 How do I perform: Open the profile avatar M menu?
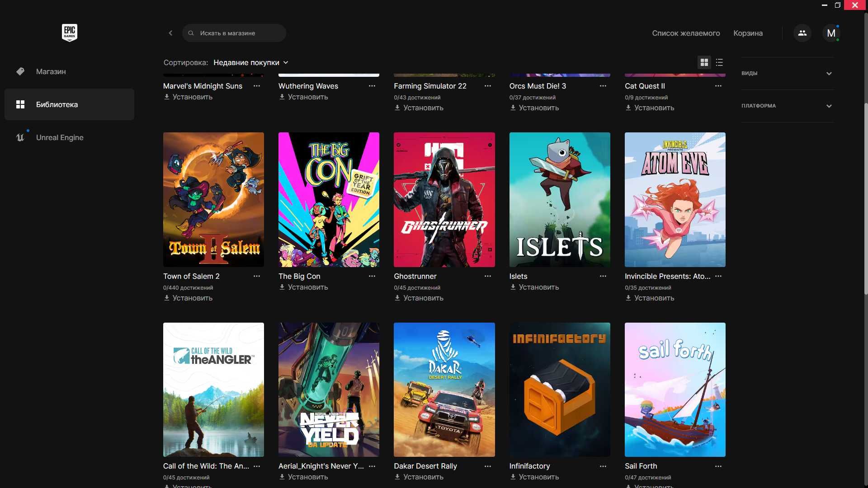tap(831, 33)
